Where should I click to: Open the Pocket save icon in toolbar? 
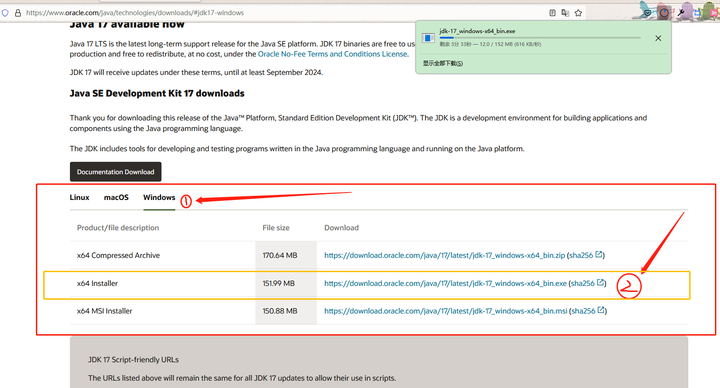coord(647,13)
